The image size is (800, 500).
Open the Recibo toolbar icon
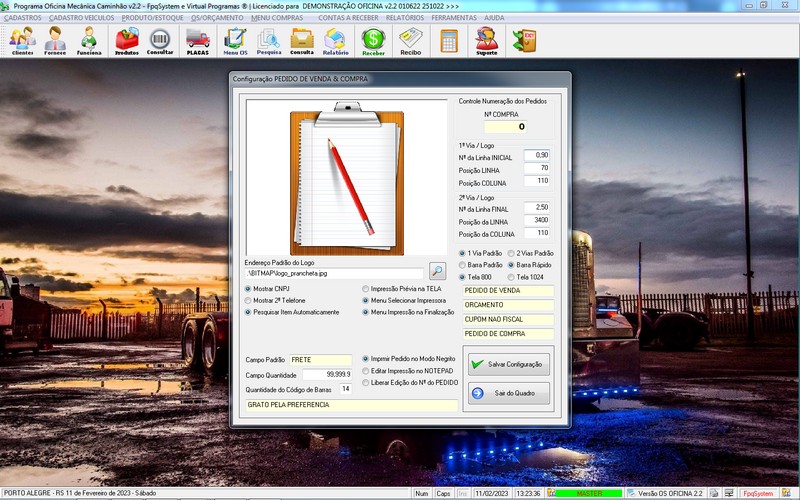[410, 41]
